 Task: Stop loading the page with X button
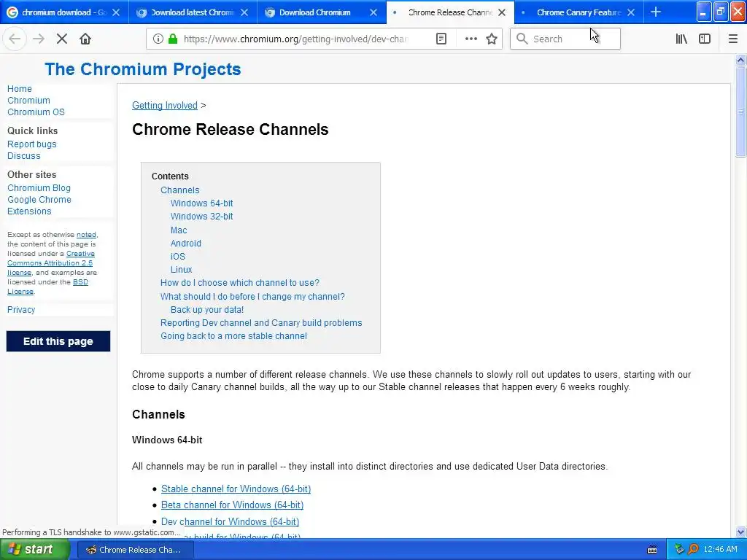[62, 39]
